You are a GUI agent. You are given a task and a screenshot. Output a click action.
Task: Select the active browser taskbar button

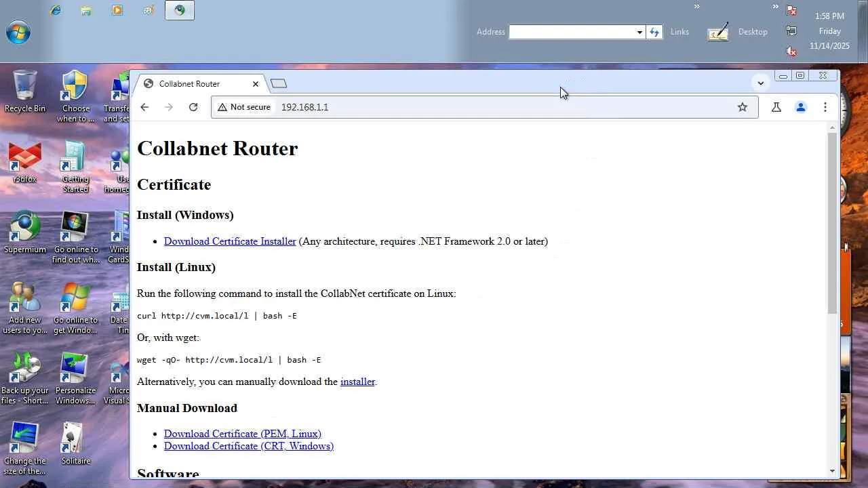pos(180,10)
